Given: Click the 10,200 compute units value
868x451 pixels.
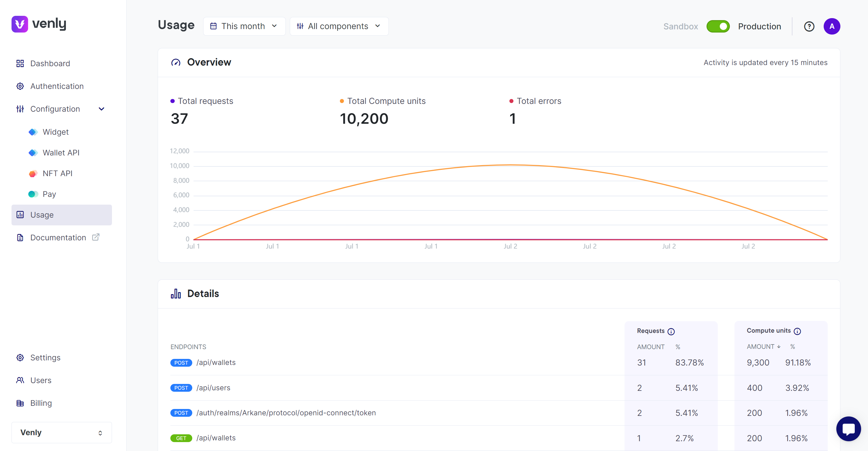Looking at the screenshot, I should point(364,119).
